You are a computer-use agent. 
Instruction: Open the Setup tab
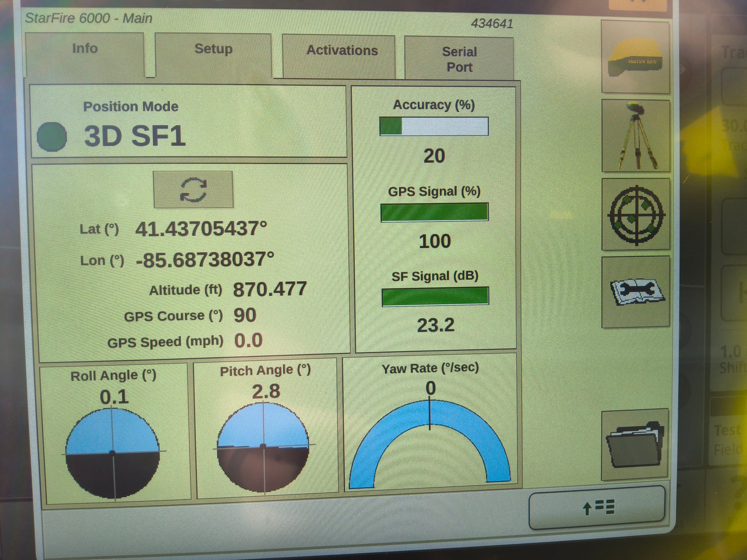tap(213, 54)
